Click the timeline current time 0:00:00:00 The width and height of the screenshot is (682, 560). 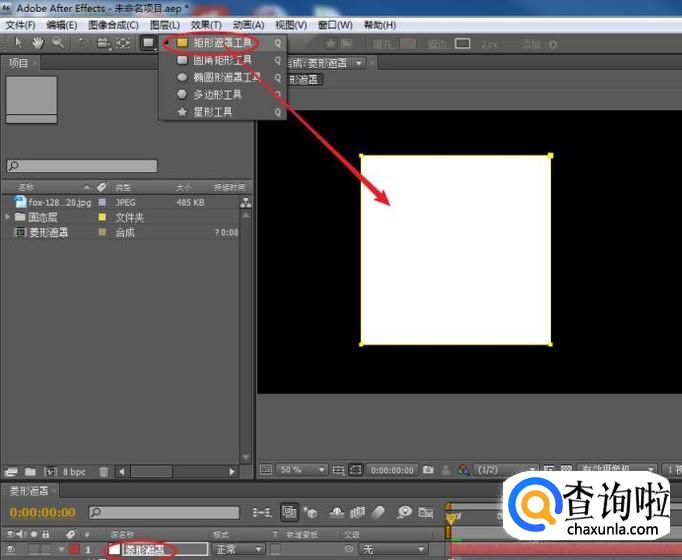[x=42, y=512]
